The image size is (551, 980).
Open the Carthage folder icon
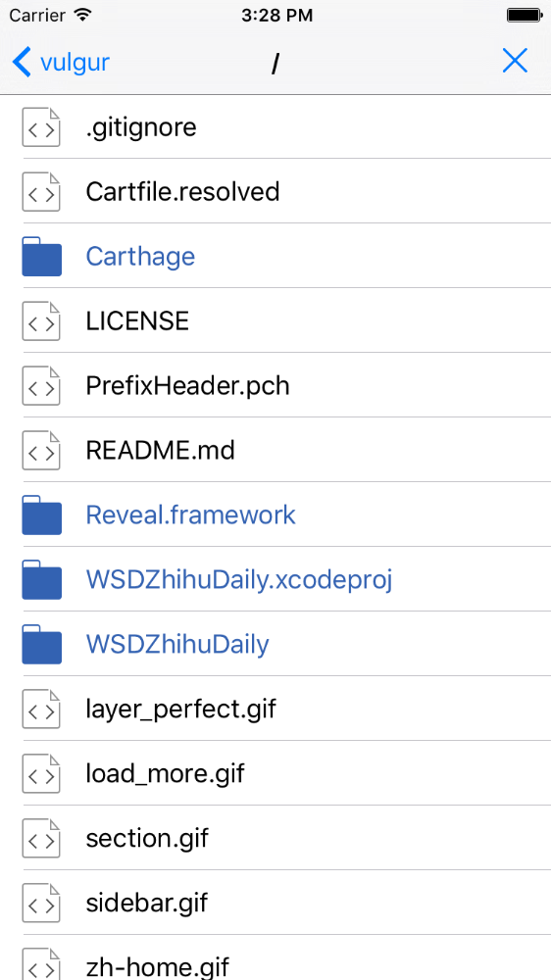coord(42,256)
